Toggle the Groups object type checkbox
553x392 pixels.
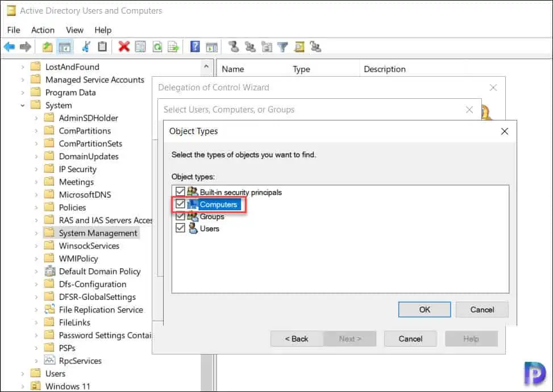click(x=180, y=216)
